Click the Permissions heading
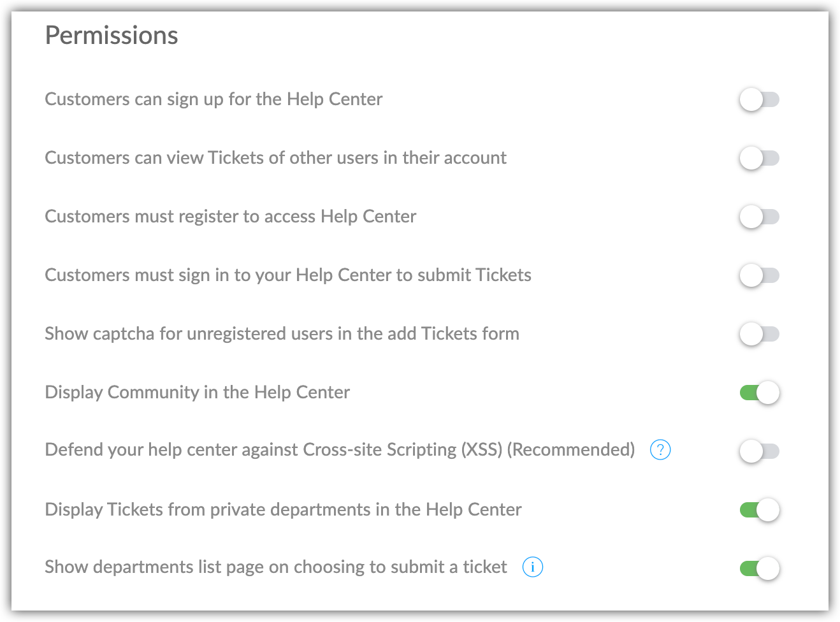 [x=112, y=36]
